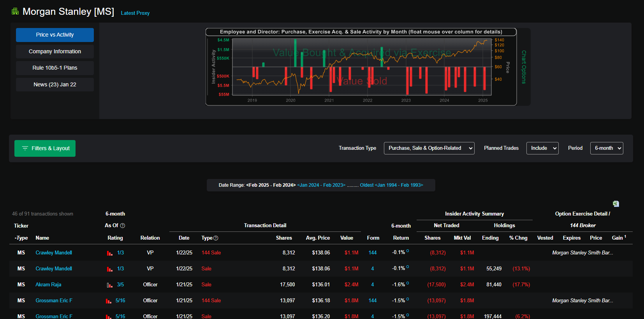The height and width of the screenshot is (319, 644).
Task: Sort by the Value column header
Action: 347,238
